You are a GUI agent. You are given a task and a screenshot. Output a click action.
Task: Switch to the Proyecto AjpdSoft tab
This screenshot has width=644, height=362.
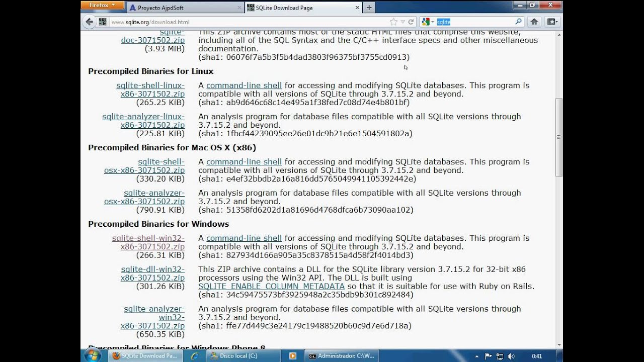point(184,8)
